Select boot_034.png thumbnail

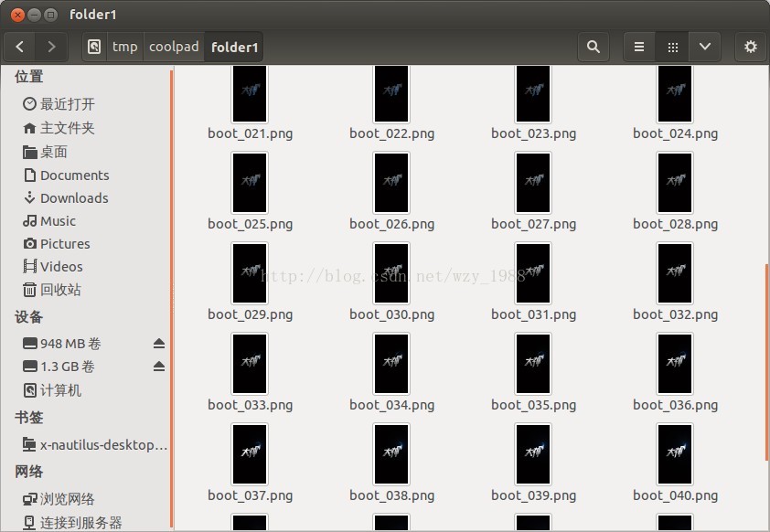pos(391,364)
